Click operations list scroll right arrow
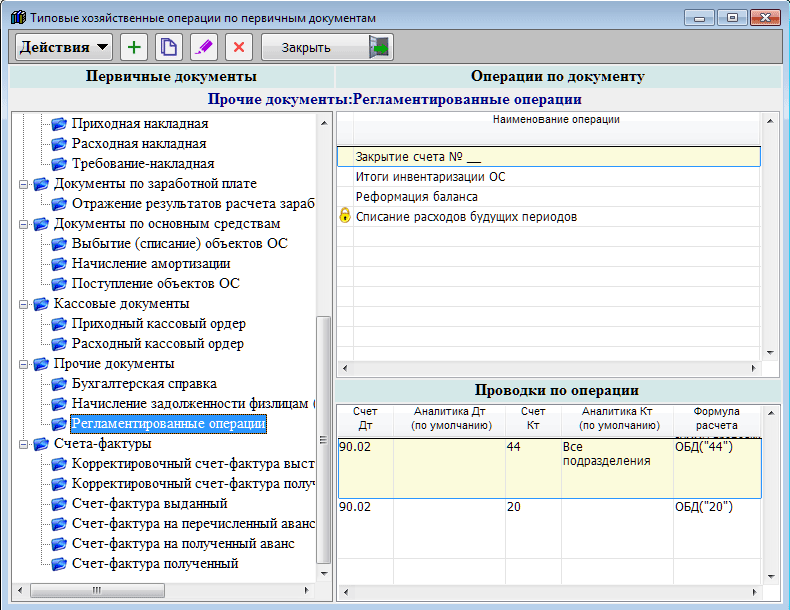 coord(754,369)
